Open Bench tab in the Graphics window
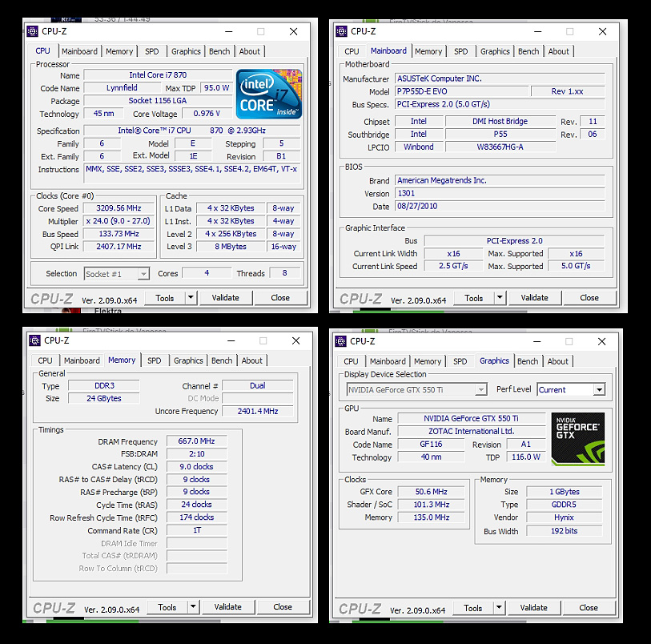 pos(527,361)
